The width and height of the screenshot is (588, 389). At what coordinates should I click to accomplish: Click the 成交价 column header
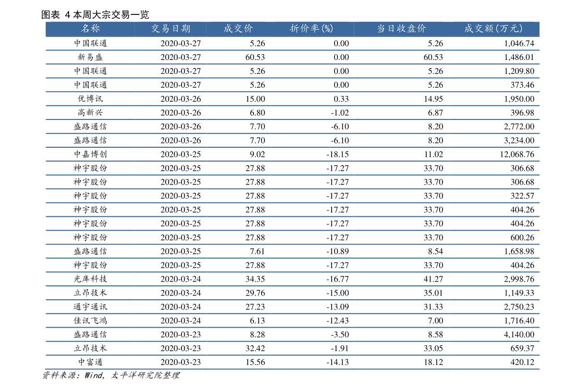coord(238,29)
